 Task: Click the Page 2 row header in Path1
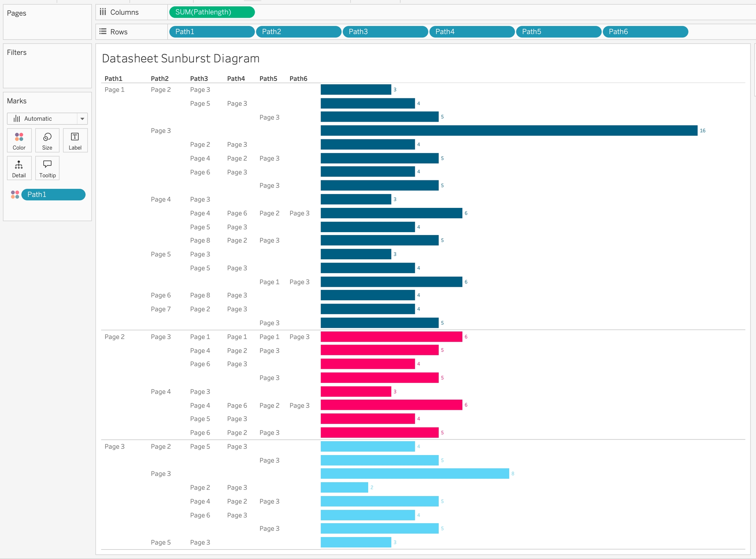115,337
